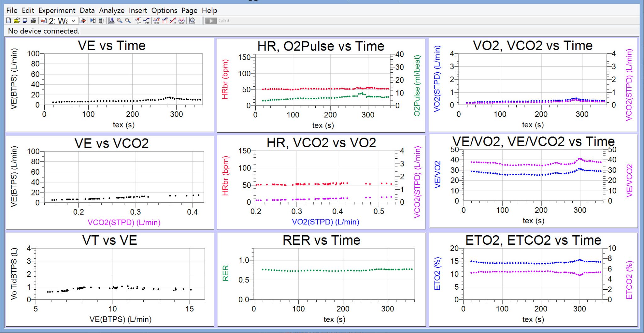Activate the Examine tool (X=)
This screenshot has width=644, height=333.
[x=138, y=21]
